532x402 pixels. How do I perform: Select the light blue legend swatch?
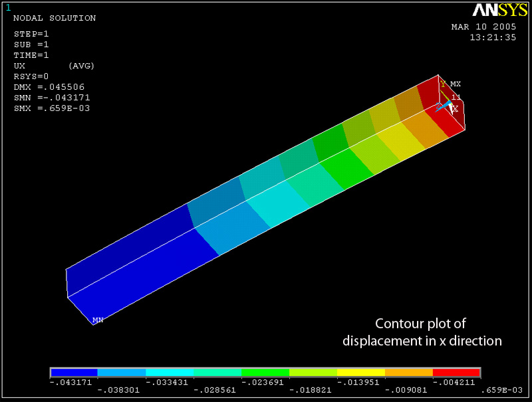[x=122, y=373]
